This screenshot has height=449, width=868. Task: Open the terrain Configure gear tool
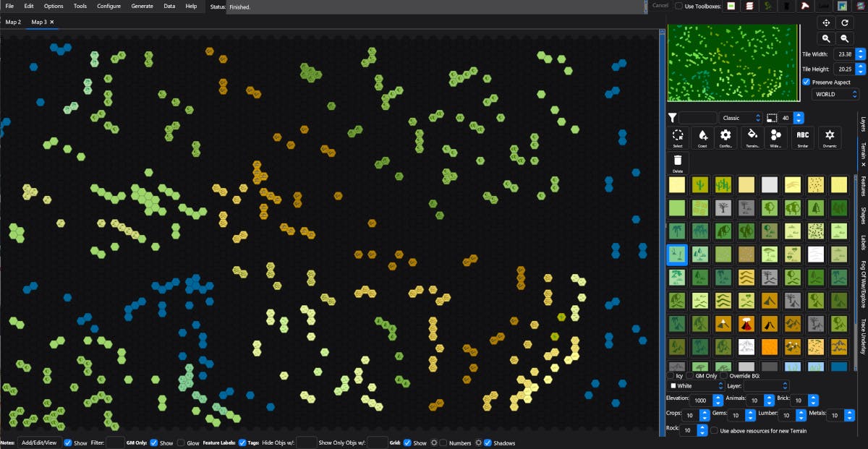point(726,137)
